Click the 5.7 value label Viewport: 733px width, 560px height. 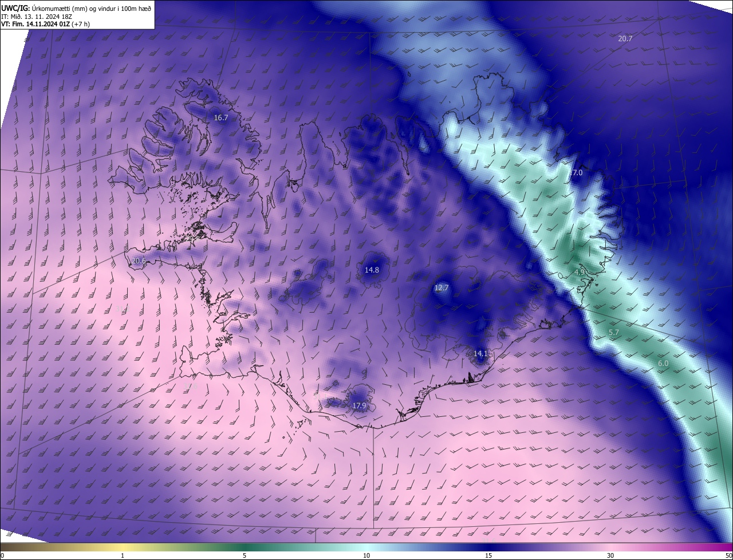pos(614,333)
